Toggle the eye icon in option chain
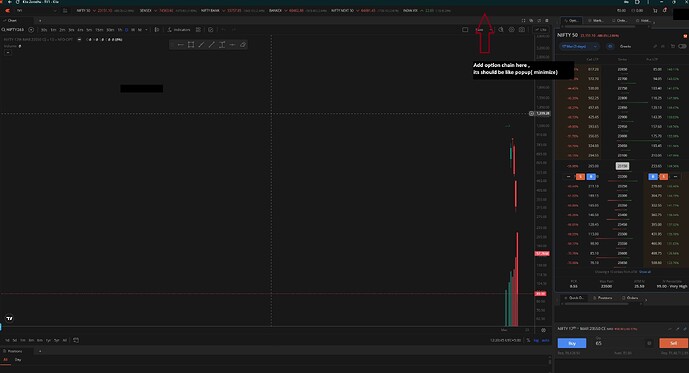 pyautogui.click(x=610, y=47)
